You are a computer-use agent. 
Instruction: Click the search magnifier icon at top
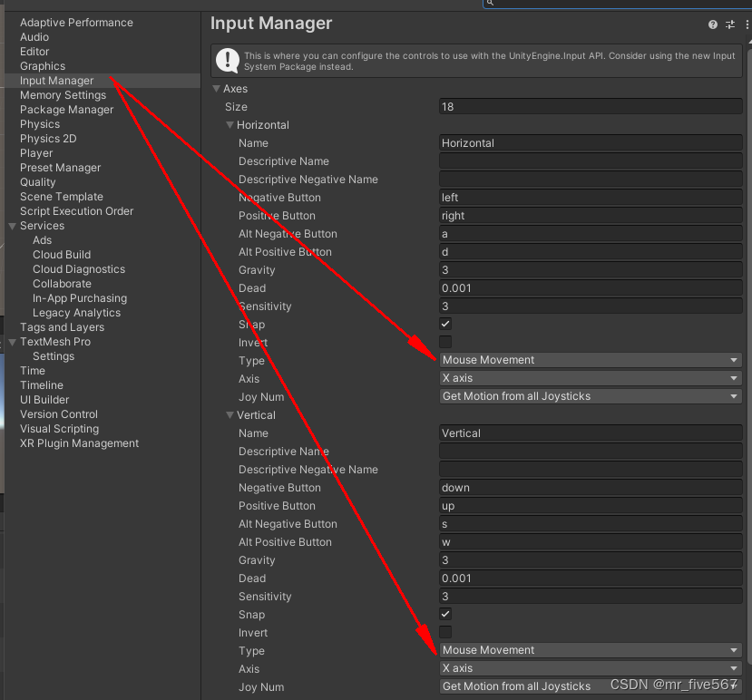(490, 4)
